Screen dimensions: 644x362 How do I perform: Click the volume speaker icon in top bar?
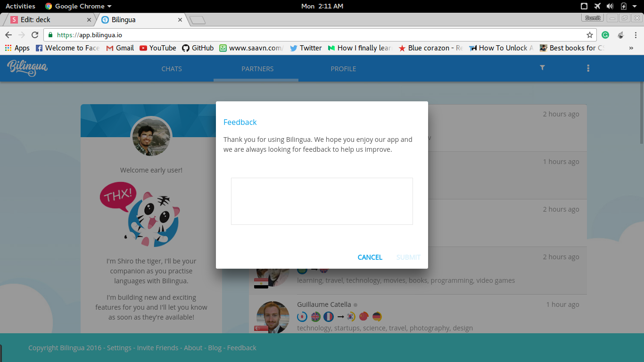point(610,6)
